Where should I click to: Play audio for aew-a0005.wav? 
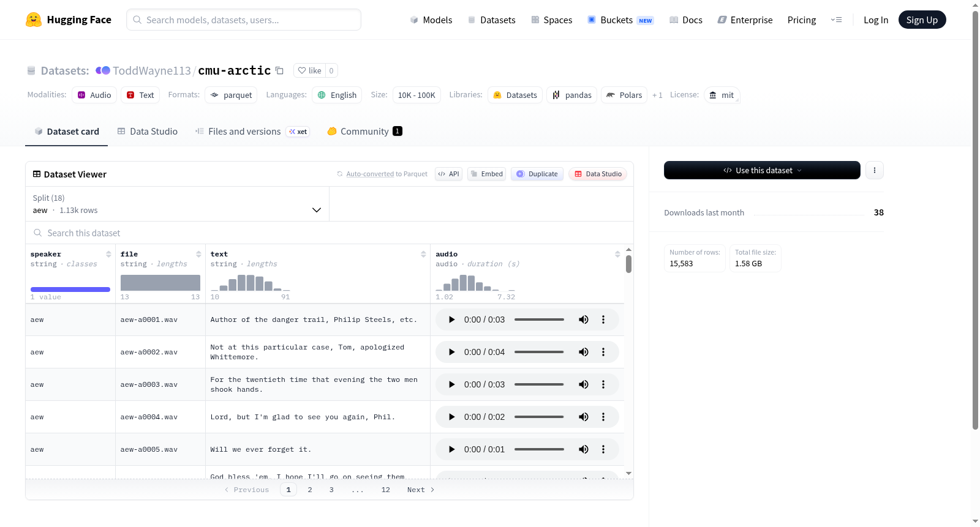click(x=451, y=449)
